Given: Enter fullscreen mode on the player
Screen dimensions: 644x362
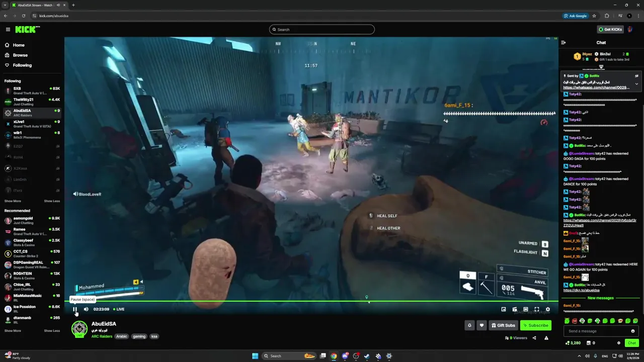Looking at the screenshot, I should [x=537, y=309].
